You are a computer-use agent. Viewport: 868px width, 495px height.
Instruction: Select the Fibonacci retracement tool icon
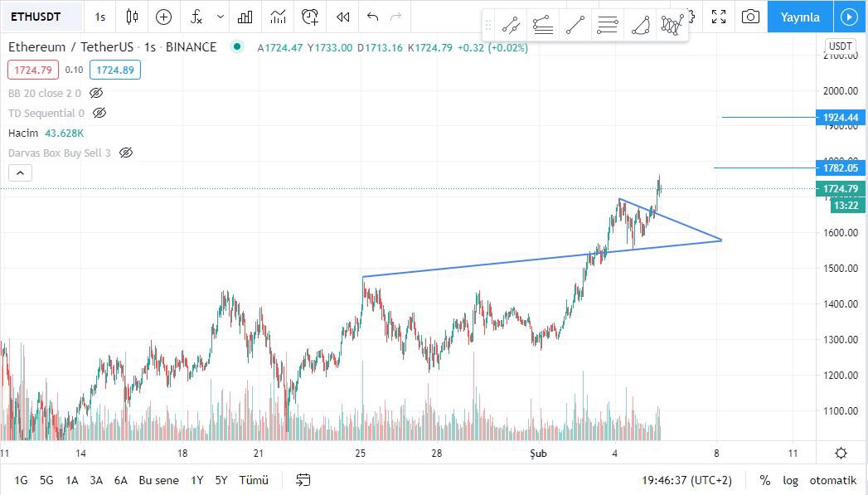[543, 25]
